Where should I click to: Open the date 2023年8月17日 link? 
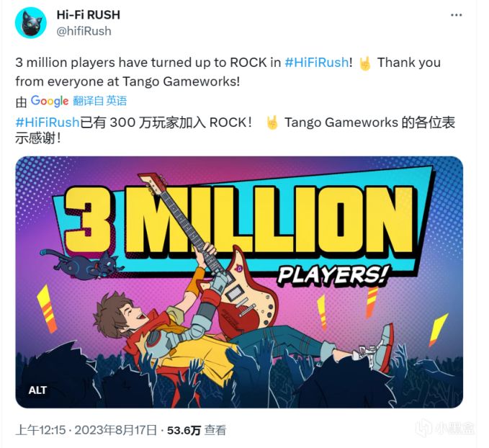[x=115, y=430]
